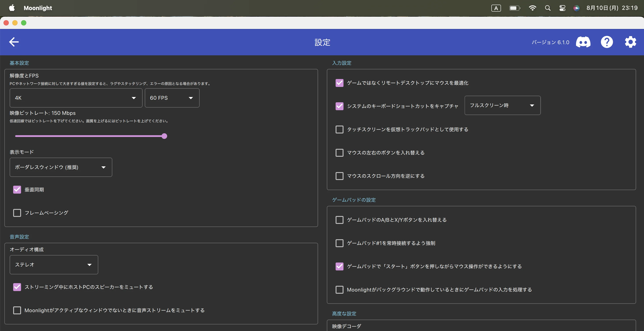Image resolution: width=644 pixels, height=331 pixels.
Task: Open the 4K resolution dropdown
Action: click(x=76, y=98)
